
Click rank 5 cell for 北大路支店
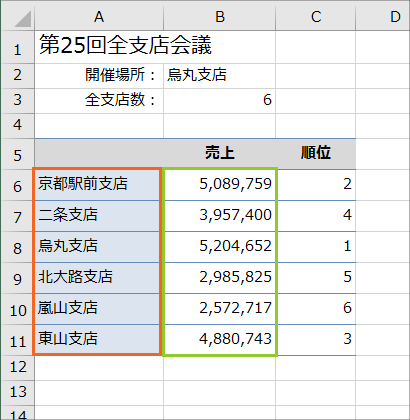[316, 278]
